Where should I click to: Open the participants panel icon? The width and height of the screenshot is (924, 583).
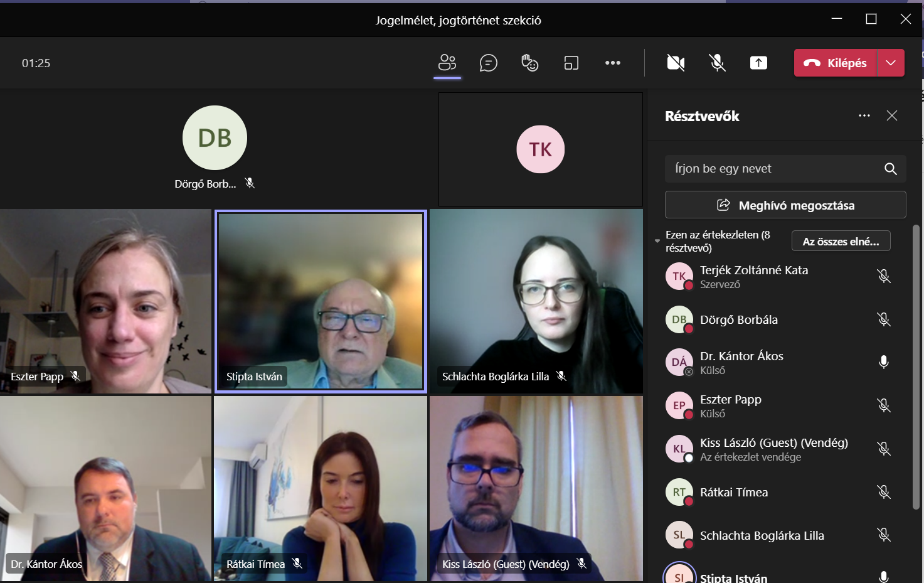(447, 63)
